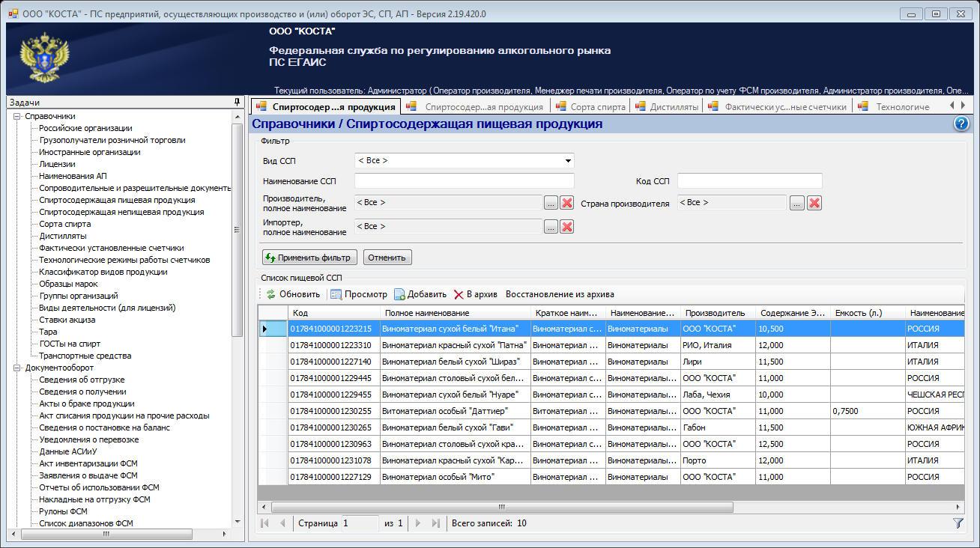This screenshot has width=980, height=548.
Task: Click the Габон manufacturer cell
Action: [718, 427]
